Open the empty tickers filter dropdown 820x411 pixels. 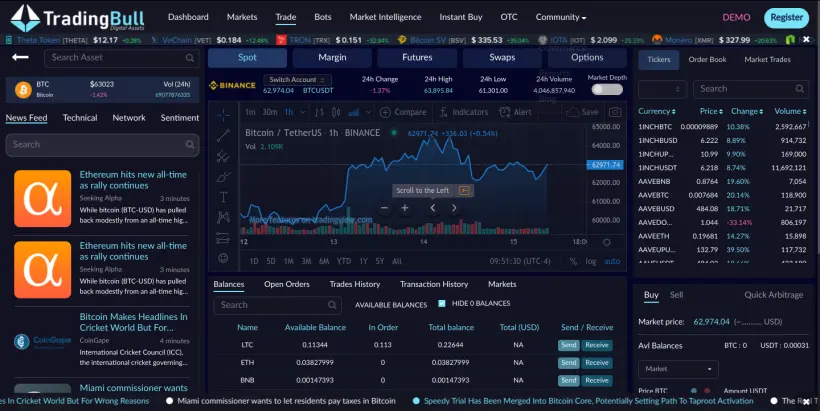click(x=663, y=89)
